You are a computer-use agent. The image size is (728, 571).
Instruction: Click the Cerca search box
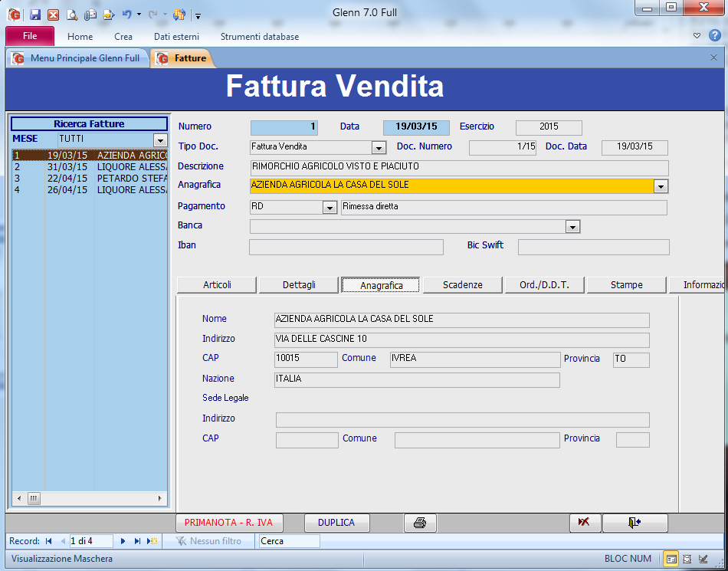(289, 541)
